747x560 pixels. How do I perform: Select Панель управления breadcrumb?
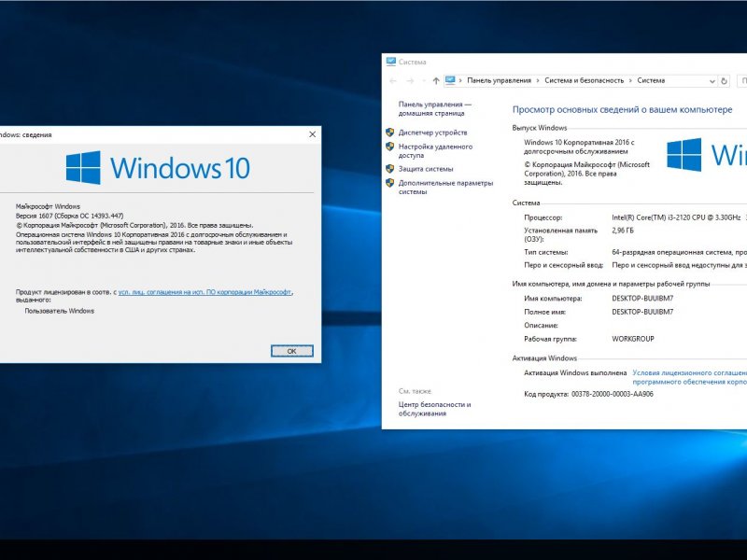499,80
